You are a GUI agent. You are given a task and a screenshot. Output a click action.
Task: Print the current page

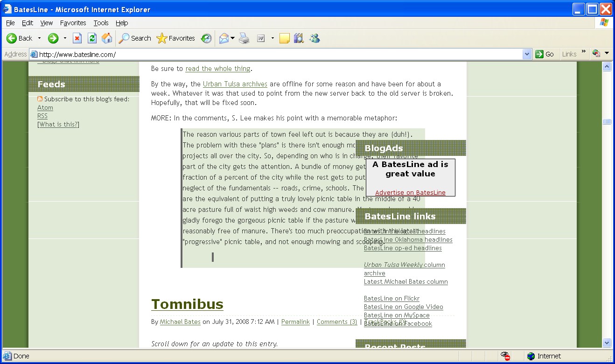(244, 38)
